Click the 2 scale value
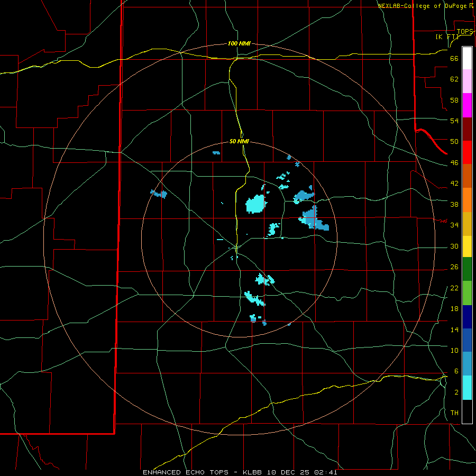The height and width of the screenshot is (476, 476). click(x=456, y=392)
